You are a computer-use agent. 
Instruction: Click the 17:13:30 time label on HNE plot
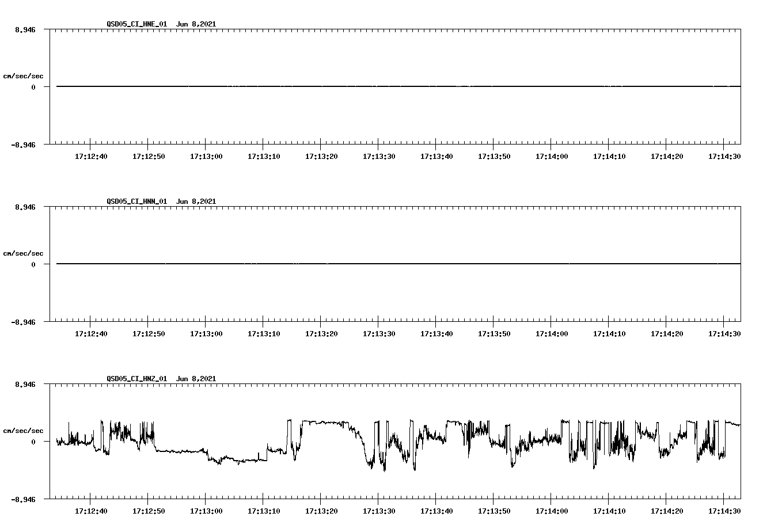click(x=379, y=157)
